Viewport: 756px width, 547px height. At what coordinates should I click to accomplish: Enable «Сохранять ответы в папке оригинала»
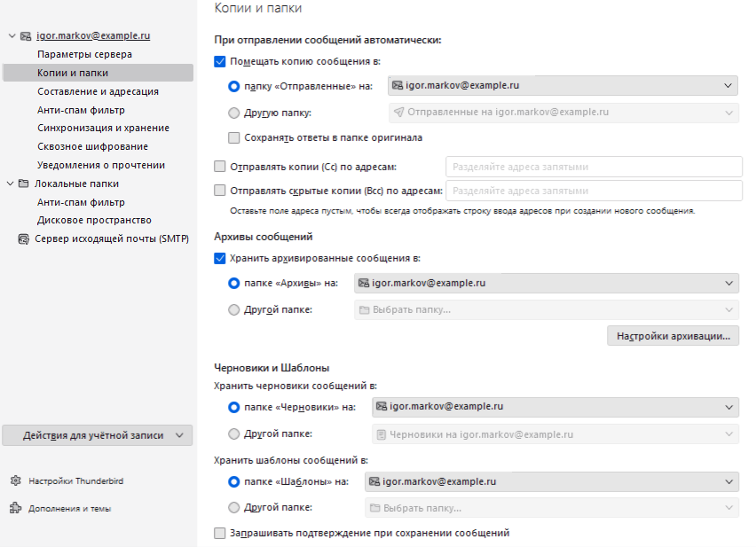234,137
